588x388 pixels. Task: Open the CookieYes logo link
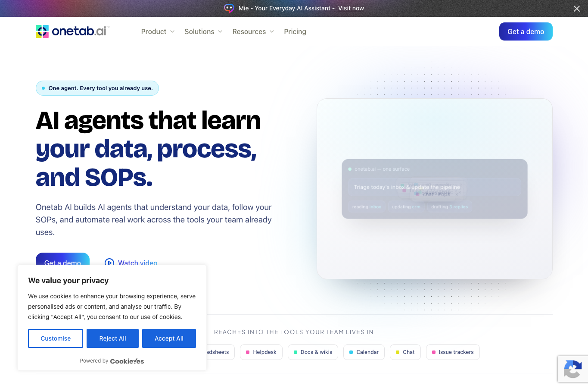127,361
